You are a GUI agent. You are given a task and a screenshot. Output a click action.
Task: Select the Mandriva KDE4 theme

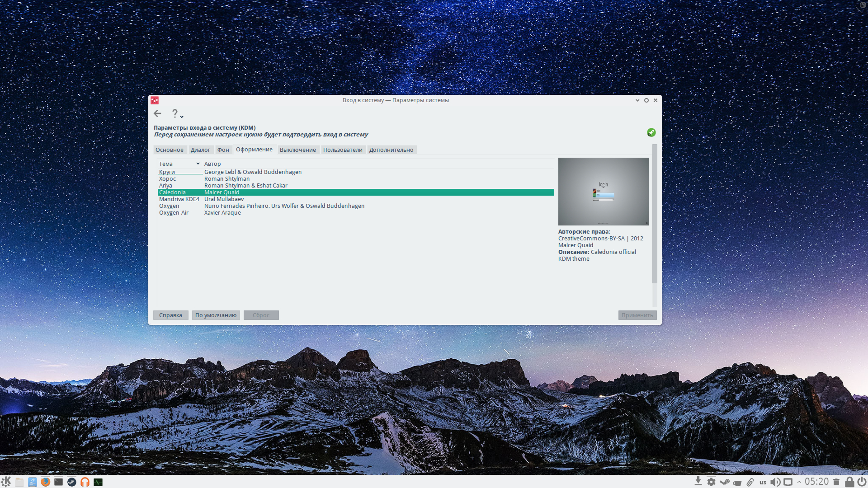click(x=179, y=199)
